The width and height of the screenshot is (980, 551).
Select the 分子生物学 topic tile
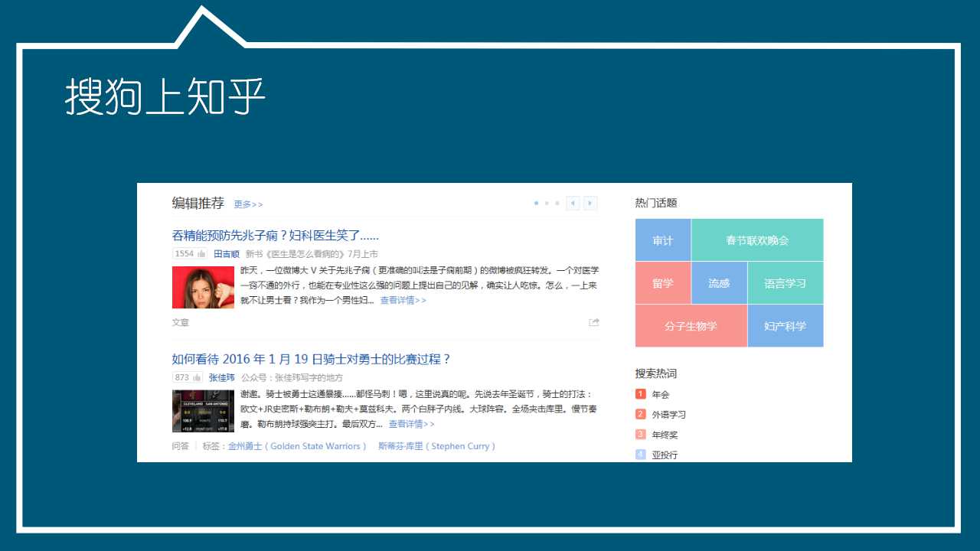(691, 326)
